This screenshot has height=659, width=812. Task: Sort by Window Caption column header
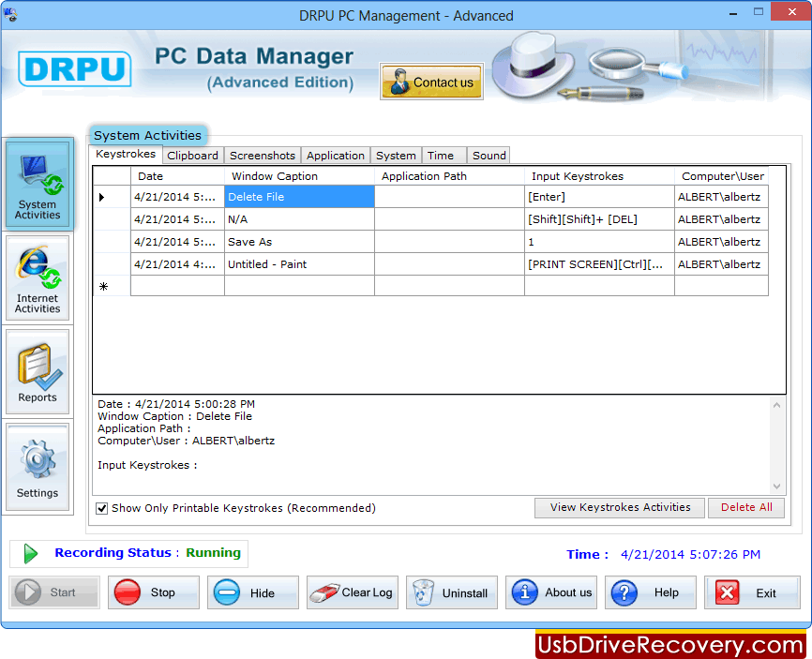tap(299, 176)
